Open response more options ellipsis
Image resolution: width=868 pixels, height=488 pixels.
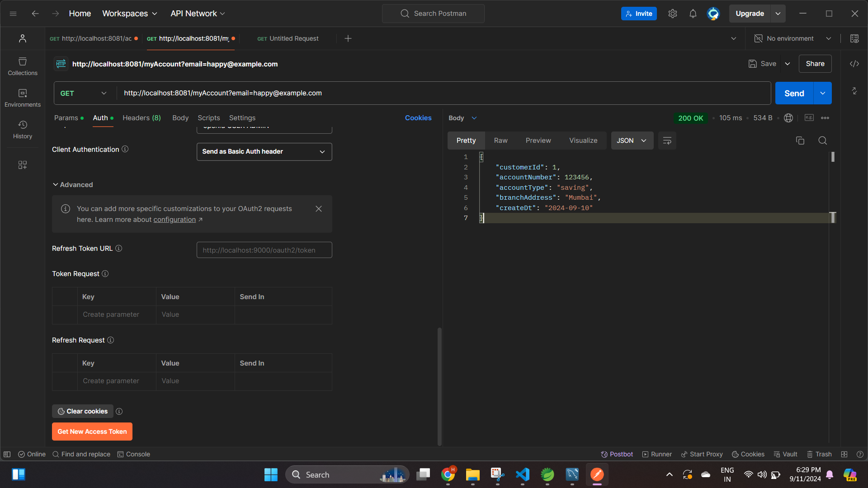coord(825,118)
